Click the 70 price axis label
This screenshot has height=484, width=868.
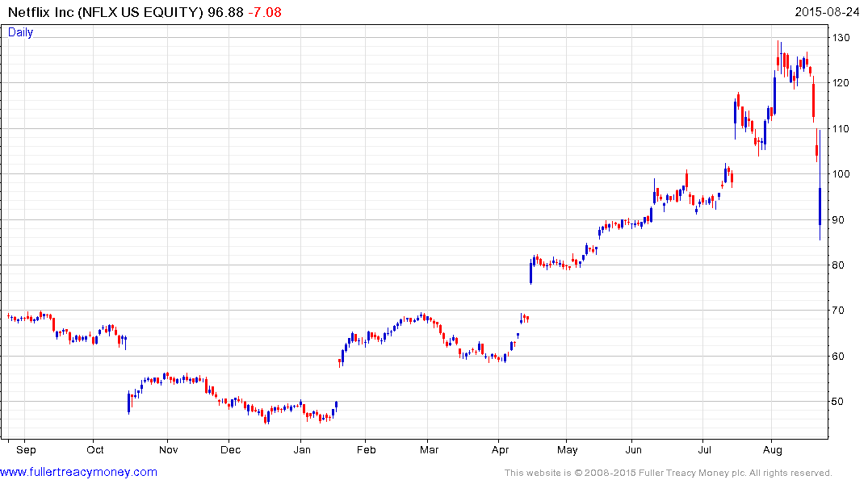click(838, 311)
